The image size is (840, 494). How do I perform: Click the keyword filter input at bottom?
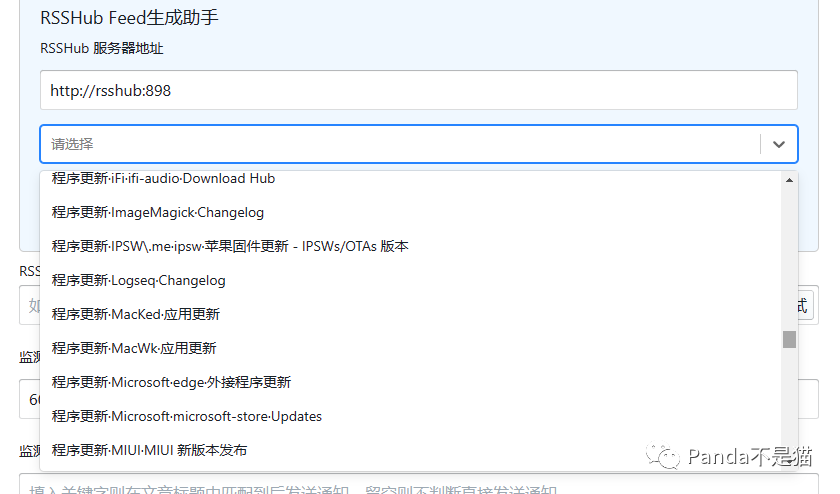click(x=418, y=486)
